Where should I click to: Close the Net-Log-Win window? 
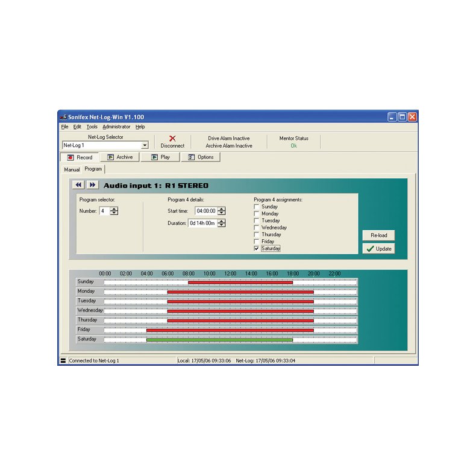point(412,117)
